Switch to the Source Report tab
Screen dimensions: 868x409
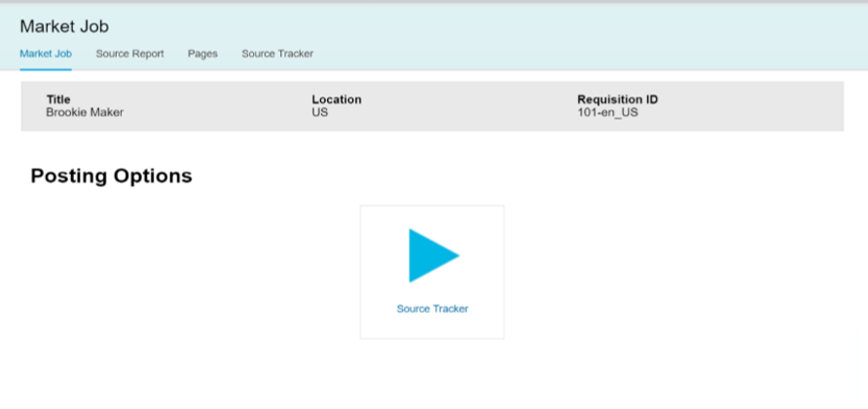pos(129,54)
